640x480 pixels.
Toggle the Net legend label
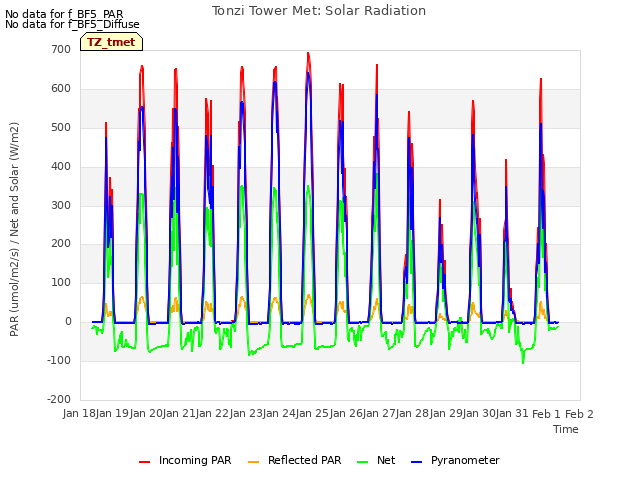pyautogui.click(x=386, y=460)
